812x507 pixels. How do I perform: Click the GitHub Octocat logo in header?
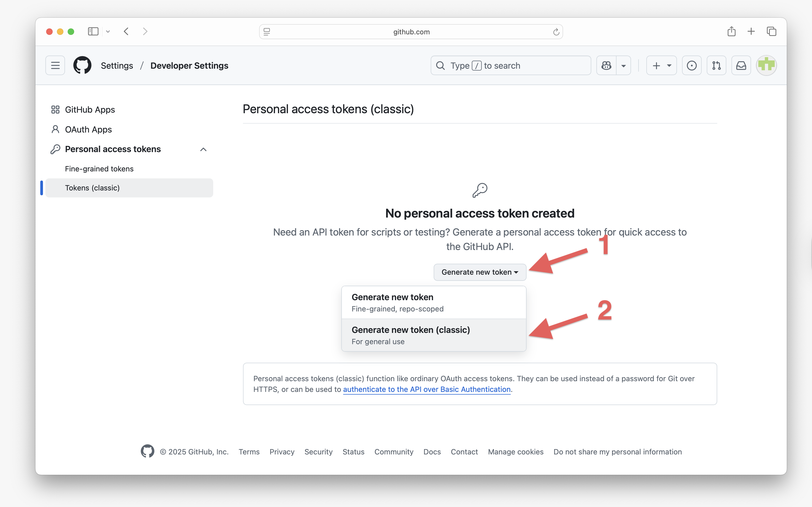(82, 65)
